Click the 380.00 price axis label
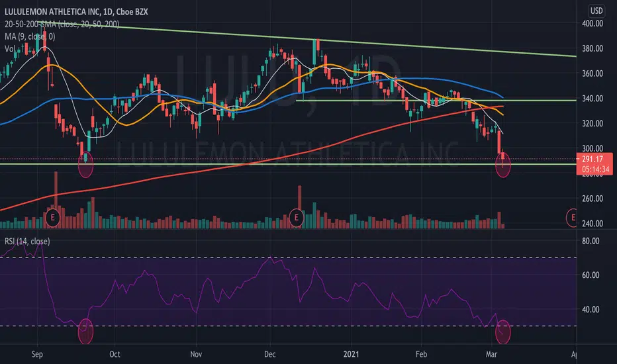 pyautogui.click(x=593, y=48)
